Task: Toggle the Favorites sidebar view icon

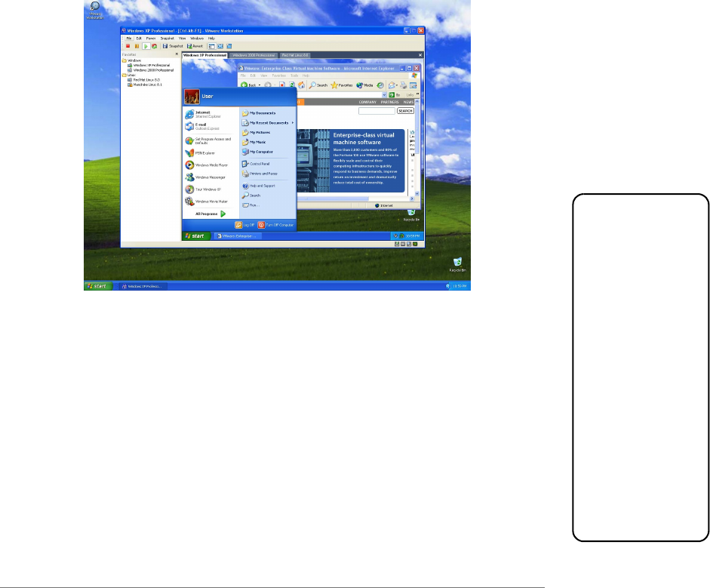Action: 211,46
